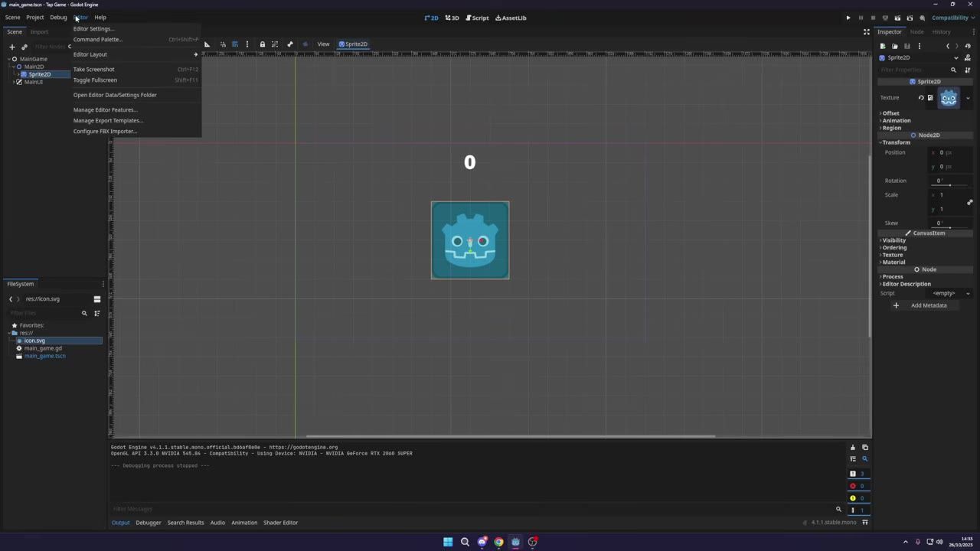
Task: Toggle error messages filter in Output
Action: click(857, 486)
